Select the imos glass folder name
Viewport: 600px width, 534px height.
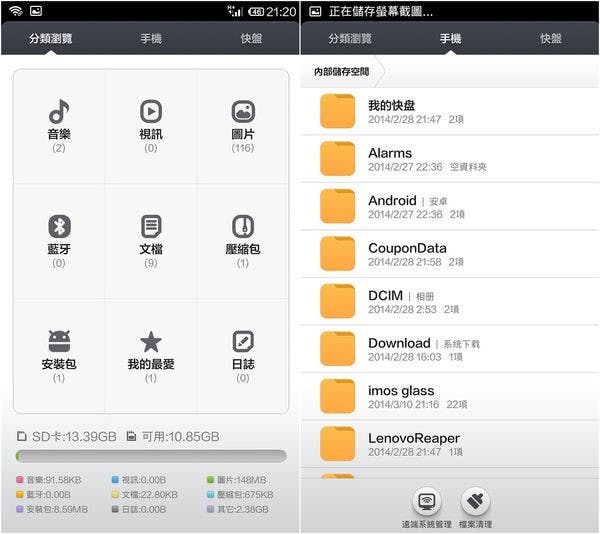pyautogui.click(x=401, y=391)
